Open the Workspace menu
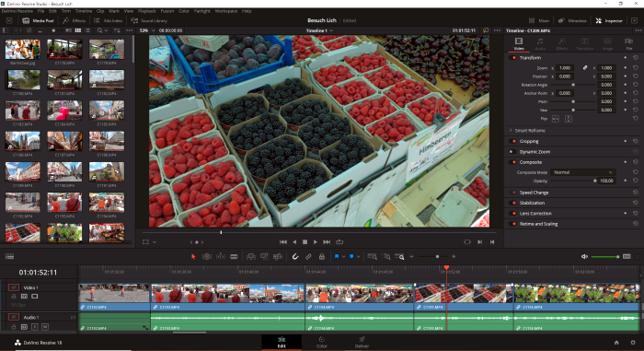Image resolution: width=644 pixels, height=351 pixels. 226,11
